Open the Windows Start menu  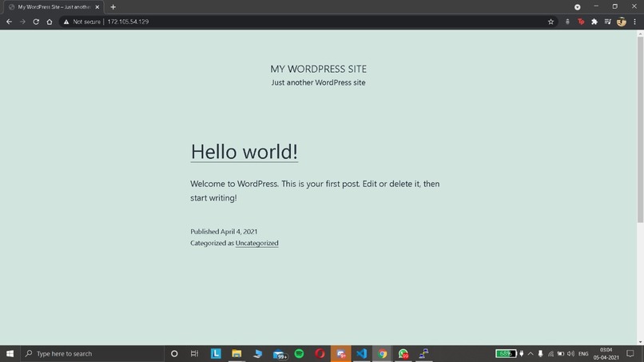tap(10, 354)
